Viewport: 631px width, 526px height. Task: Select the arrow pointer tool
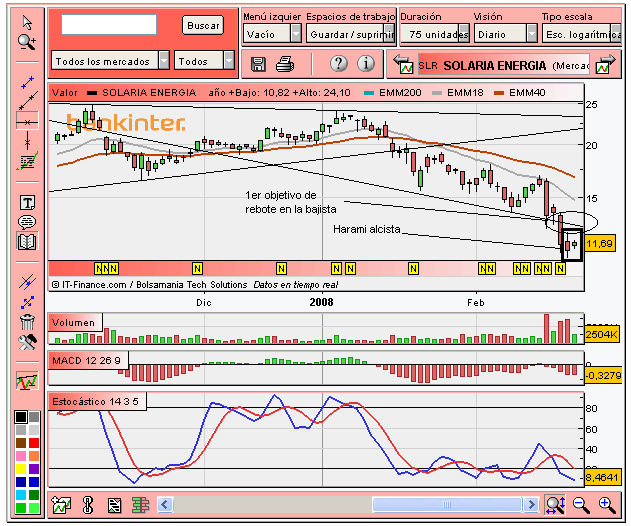tap(27, 23)
